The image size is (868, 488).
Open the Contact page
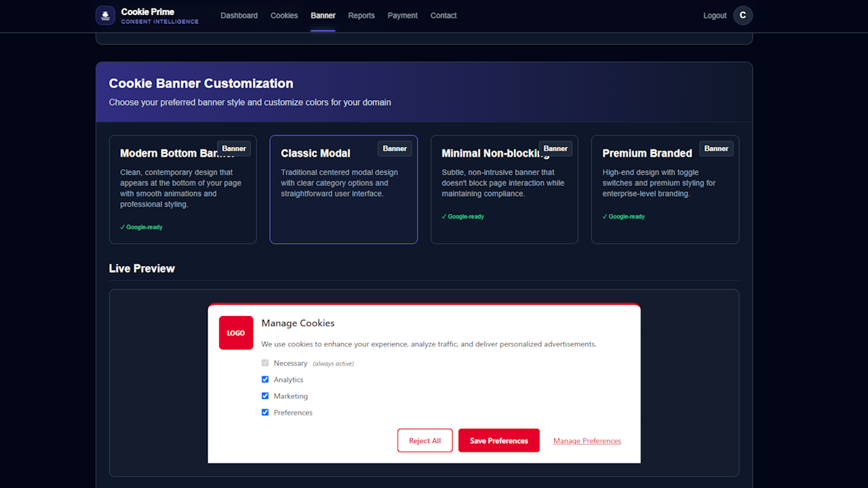point(443,16)
